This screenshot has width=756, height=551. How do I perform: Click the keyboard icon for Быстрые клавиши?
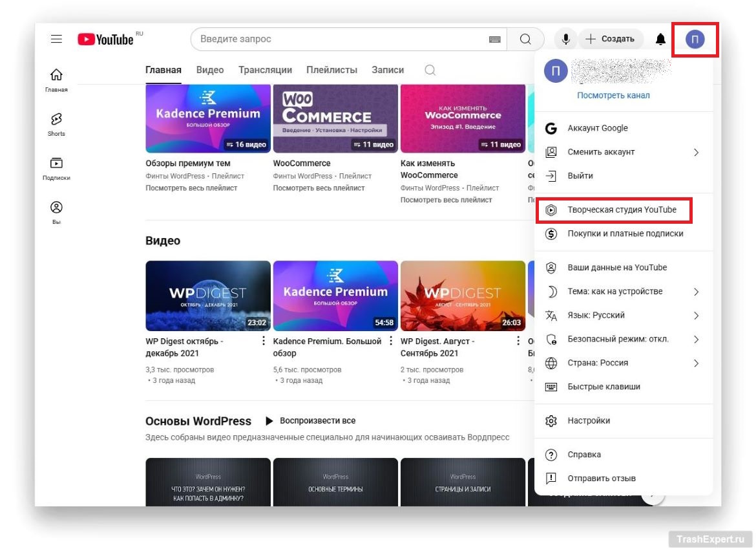click(551, 387)
